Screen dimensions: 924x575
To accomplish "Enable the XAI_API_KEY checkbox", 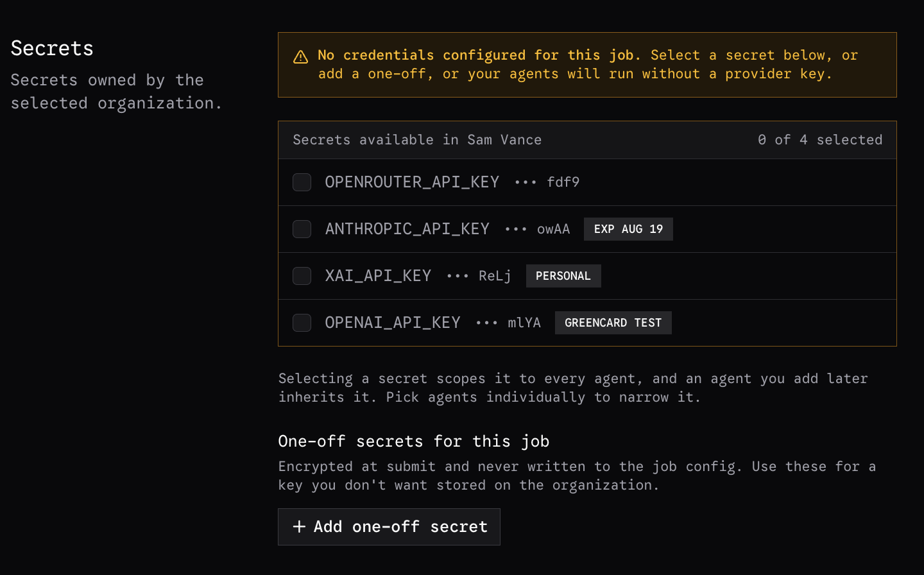I will click(x=302, y=276).
